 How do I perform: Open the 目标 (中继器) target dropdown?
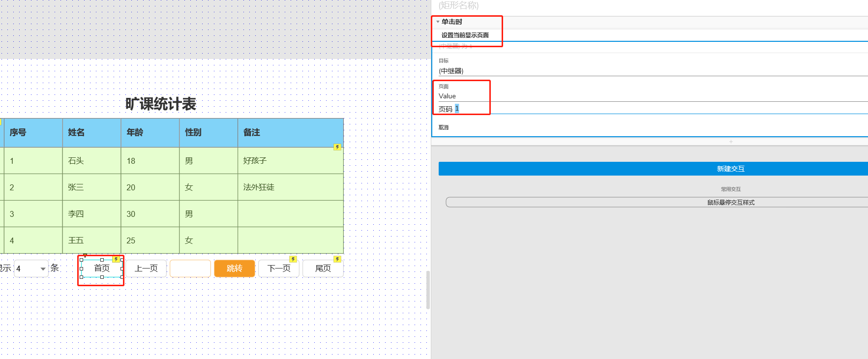pyautogui.click(x=653, y=71)
